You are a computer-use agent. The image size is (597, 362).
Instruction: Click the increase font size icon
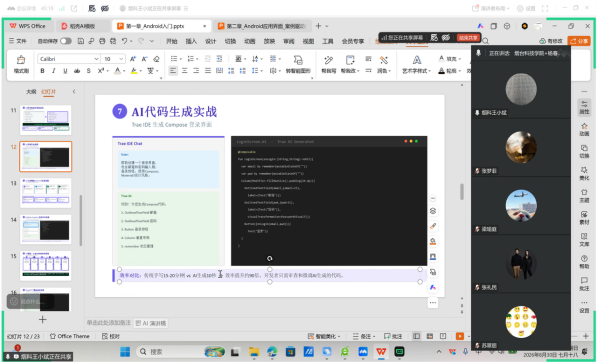click(132, 59)
